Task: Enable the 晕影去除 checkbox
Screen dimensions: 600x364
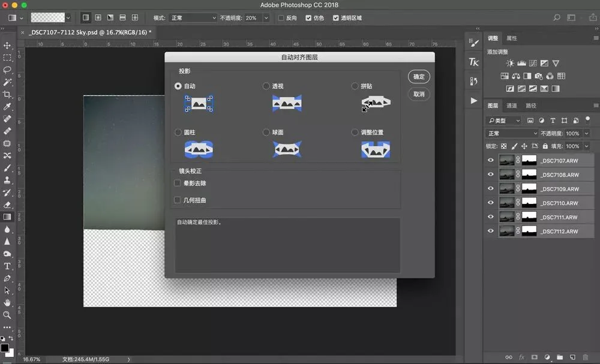Action: point(177,183)
